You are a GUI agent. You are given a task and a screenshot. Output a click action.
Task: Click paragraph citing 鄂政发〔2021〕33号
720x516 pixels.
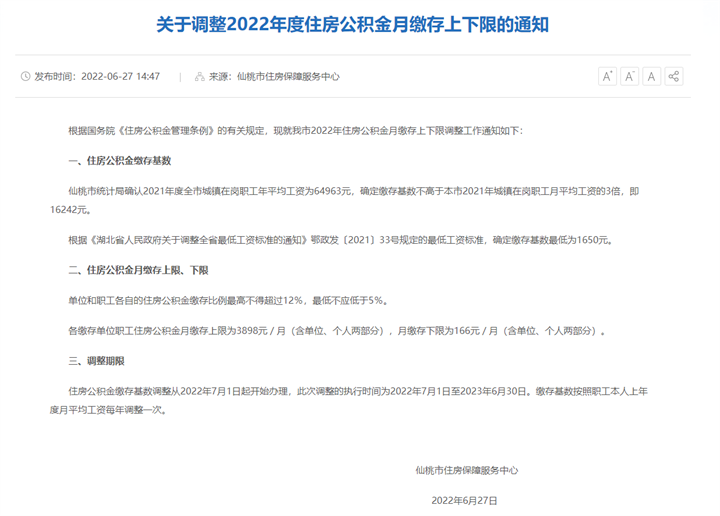point(338,240)
